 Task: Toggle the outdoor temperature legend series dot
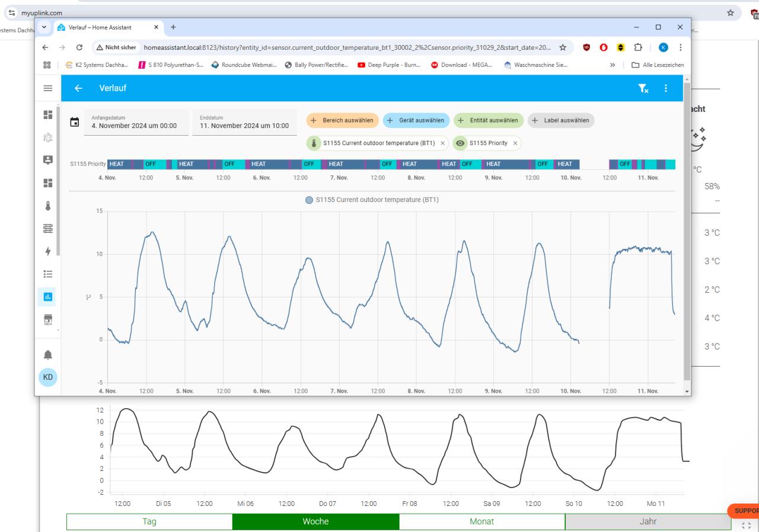point(310,200)
